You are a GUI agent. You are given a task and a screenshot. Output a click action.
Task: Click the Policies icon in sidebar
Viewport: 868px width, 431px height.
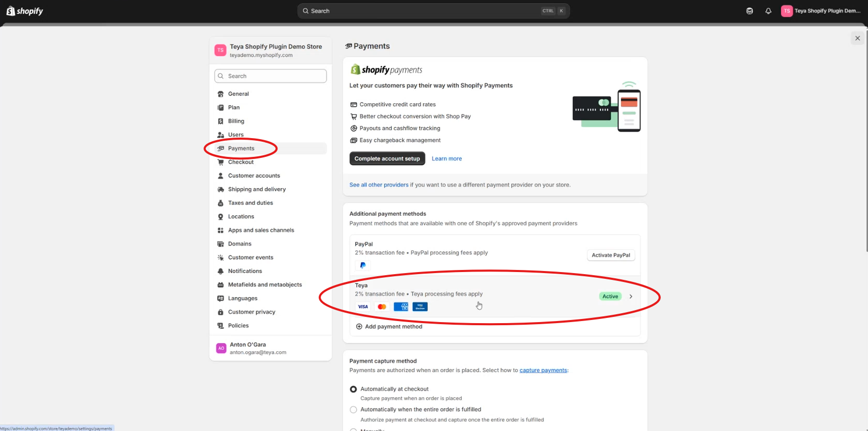pos(221,326)
